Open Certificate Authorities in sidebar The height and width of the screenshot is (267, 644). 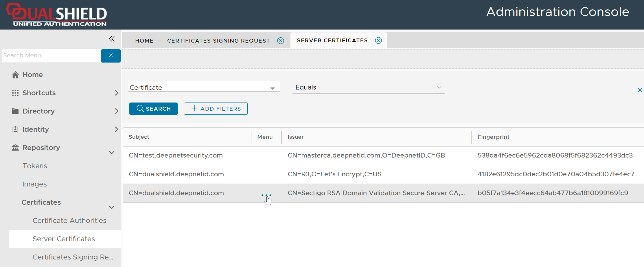pyautogui.click(x=69, y=221)
